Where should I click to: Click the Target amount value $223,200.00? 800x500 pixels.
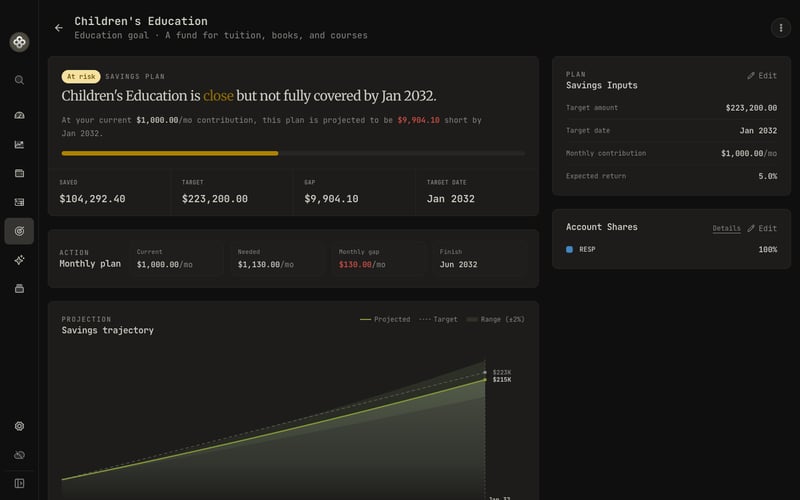tap(751, 108)
